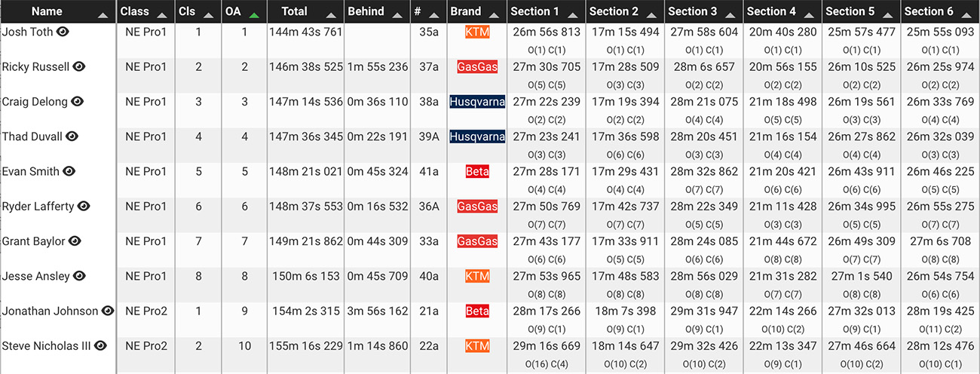Image resolution: width=980 pixels, height=374 pixels.
Task: Sort by the Total column arrow
Action: (x=331, y=14)
